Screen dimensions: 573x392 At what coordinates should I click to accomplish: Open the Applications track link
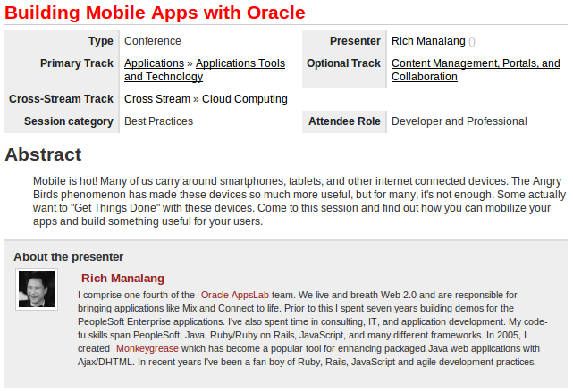[154, 63]
